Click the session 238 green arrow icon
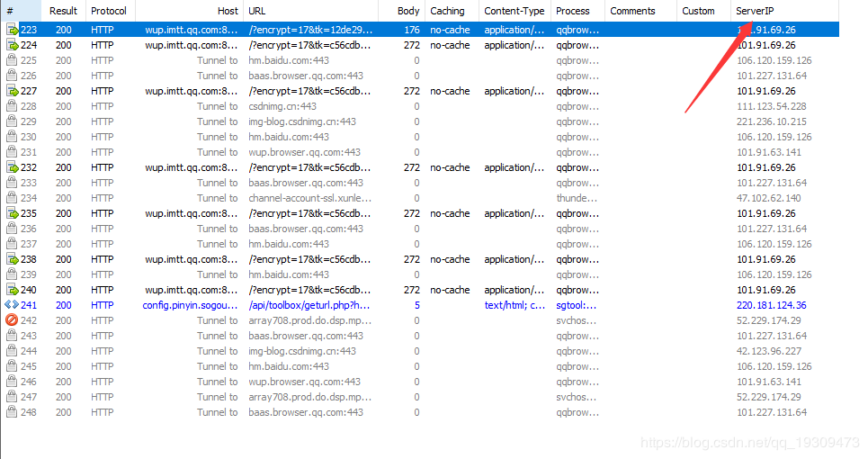 [x=12, y=259]
